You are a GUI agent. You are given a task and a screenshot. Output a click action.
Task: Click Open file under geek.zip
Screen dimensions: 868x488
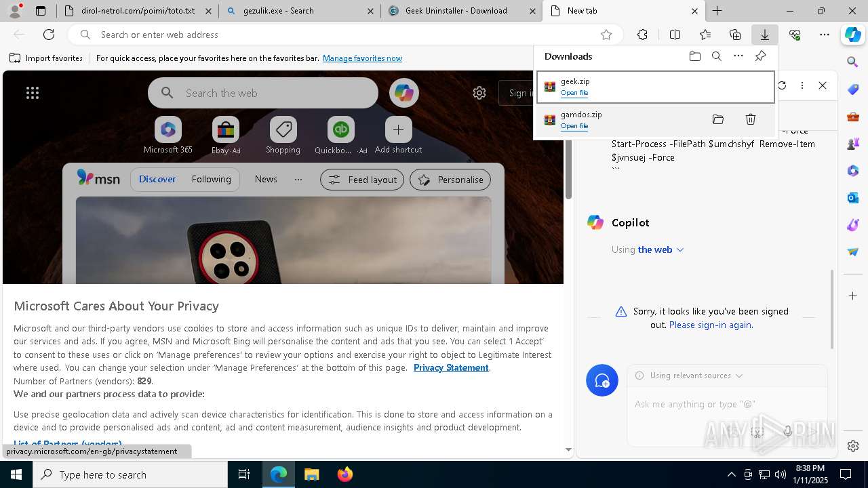click(574, 93)
